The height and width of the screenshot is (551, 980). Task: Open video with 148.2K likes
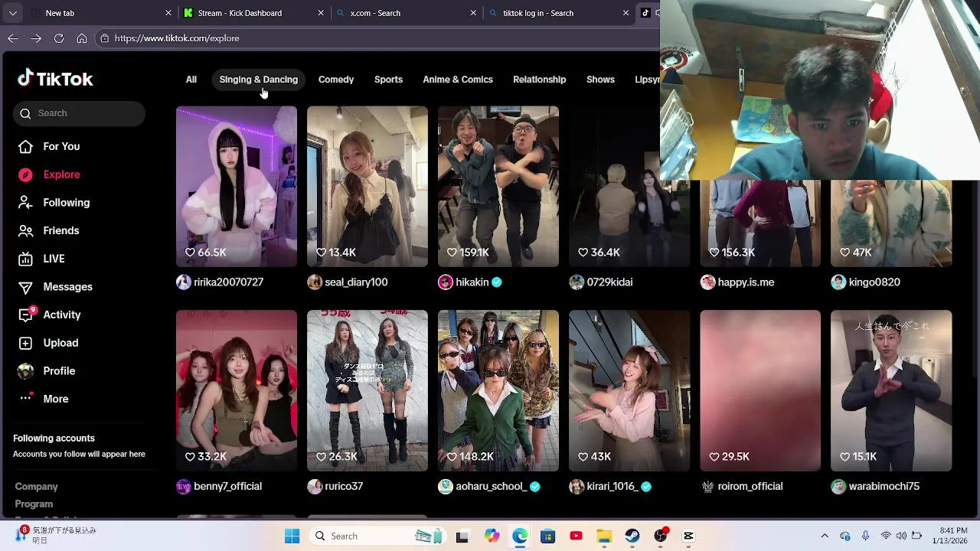pyautogui.click(x=498, y=390)
